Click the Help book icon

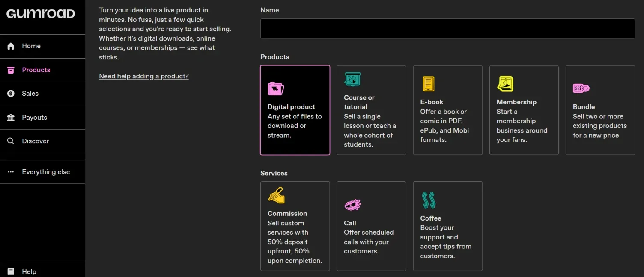(x=11, y=272)
